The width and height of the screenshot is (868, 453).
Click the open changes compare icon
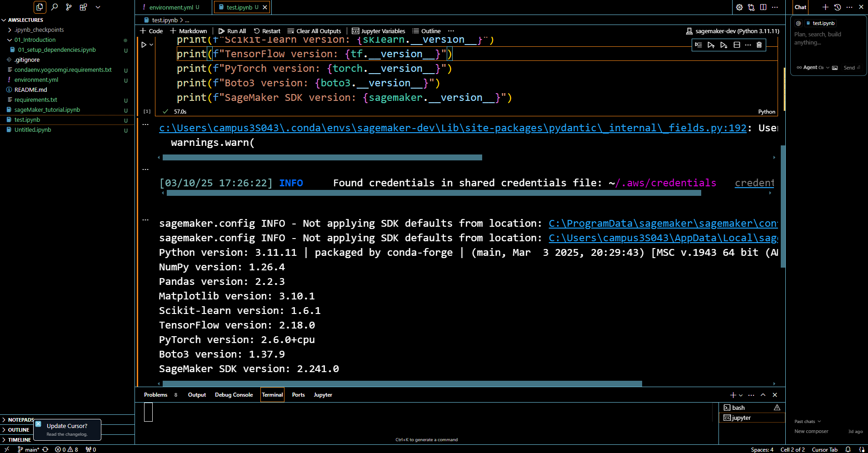pyautogui.click(x=751, y=7)
